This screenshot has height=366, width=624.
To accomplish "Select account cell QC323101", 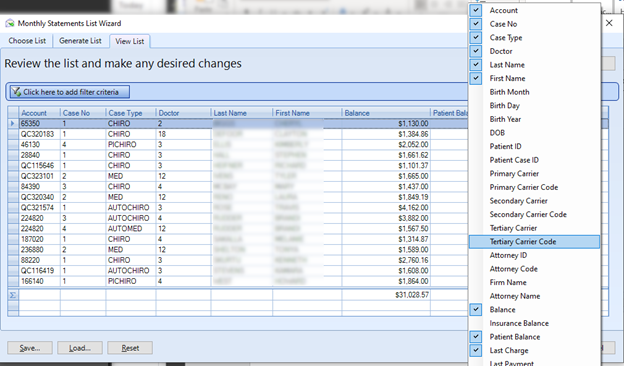I will pyautogui.click(x=39, y=176).
